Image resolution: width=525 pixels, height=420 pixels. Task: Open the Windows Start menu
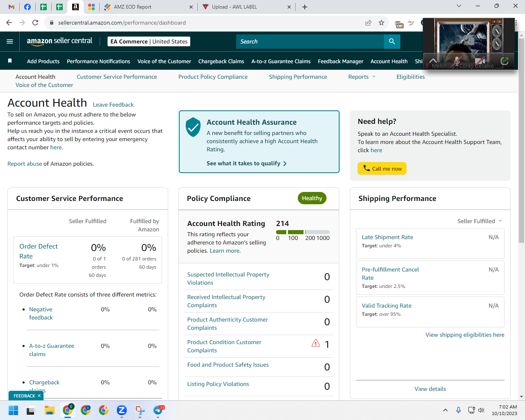14,410
